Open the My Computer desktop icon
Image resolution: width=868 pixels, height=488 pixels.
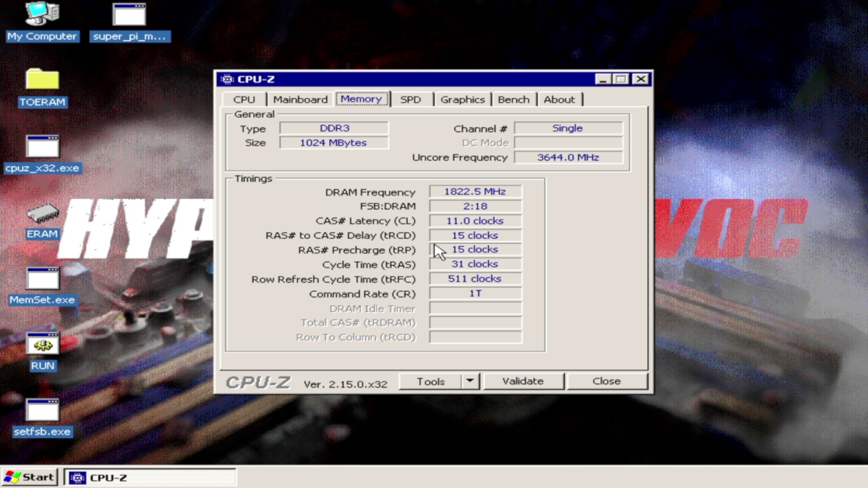(42, 21)
